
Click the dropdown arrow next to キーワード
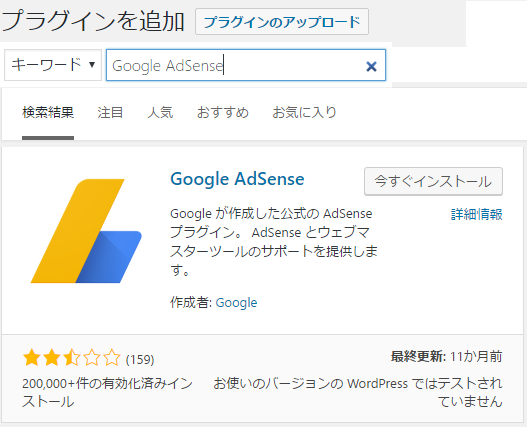(92, 64)
